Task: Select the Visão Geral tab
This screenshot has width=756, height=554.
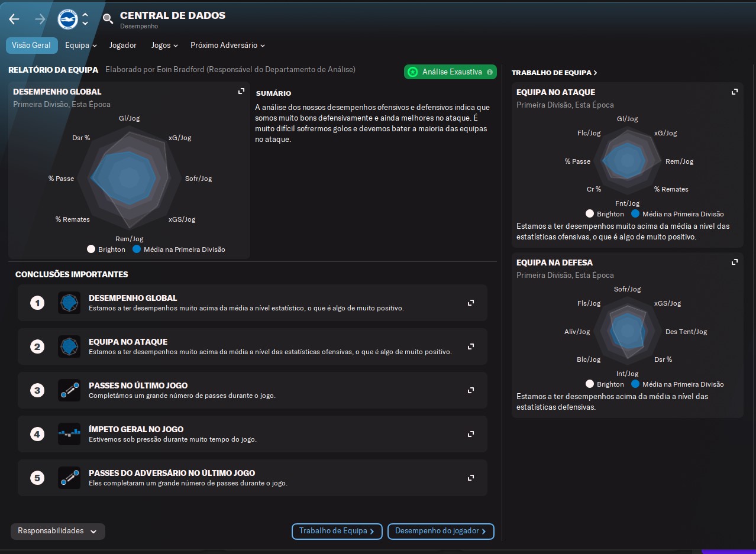Action: [31, 46]
